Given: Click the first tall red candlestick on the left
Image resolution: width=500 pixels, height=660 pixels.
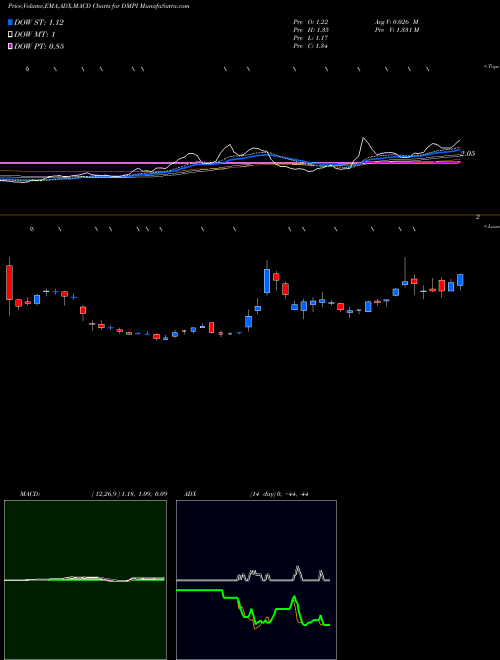Looking at the screenshot, I should (x=9, y=282).
